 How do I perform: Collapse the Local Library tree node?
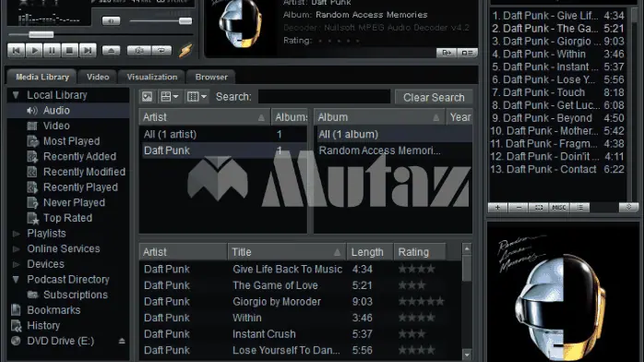tap(16, 95)
